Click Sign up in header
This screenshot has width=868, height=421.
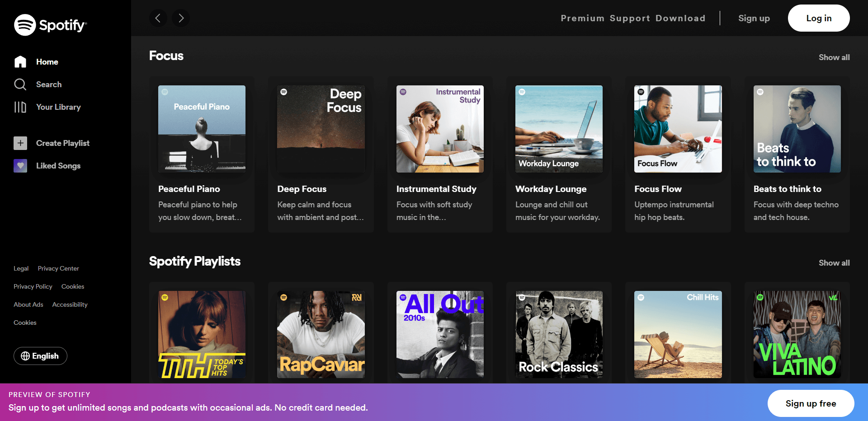754,18
